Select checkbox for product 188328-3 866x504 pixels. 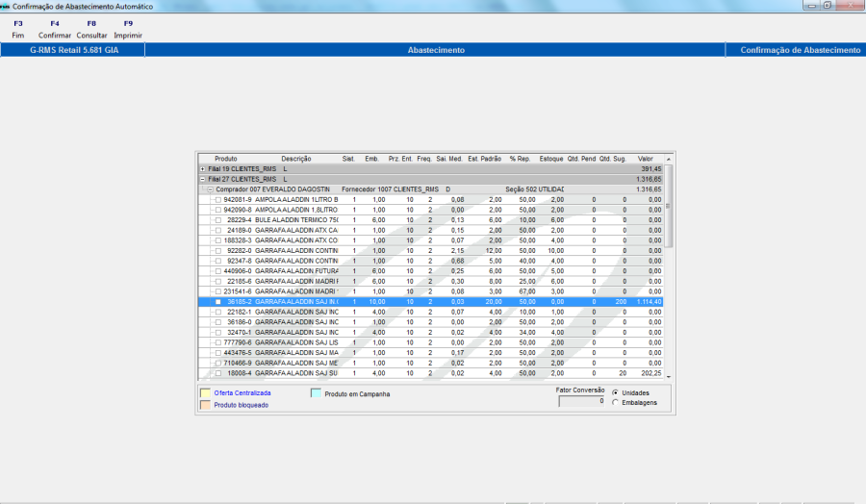coord(218,240)
